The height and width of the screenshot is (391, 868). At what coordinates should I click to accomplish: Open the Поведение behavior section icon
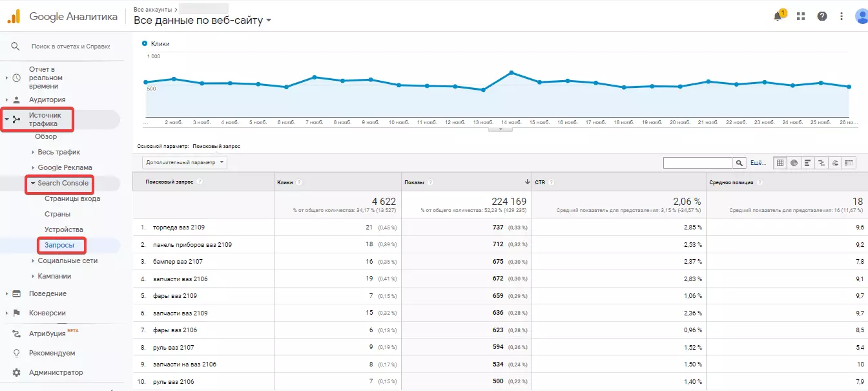[16, 293]
